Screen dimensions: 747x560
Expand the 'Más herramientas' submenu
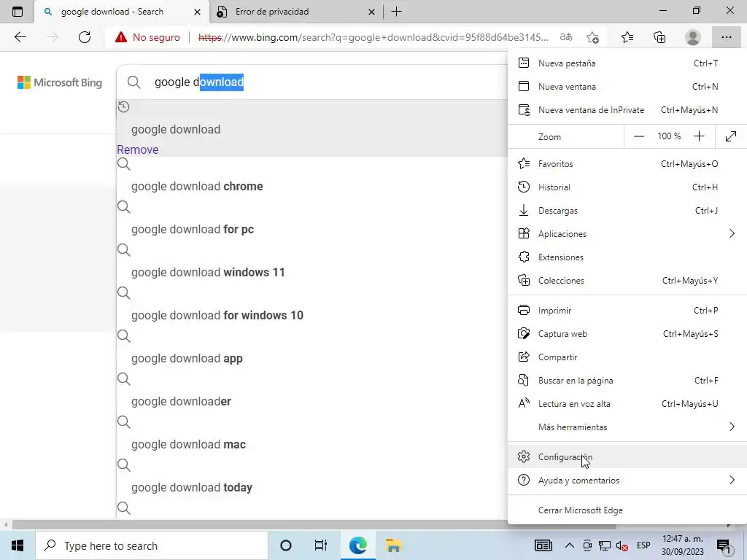click(627, 427)
